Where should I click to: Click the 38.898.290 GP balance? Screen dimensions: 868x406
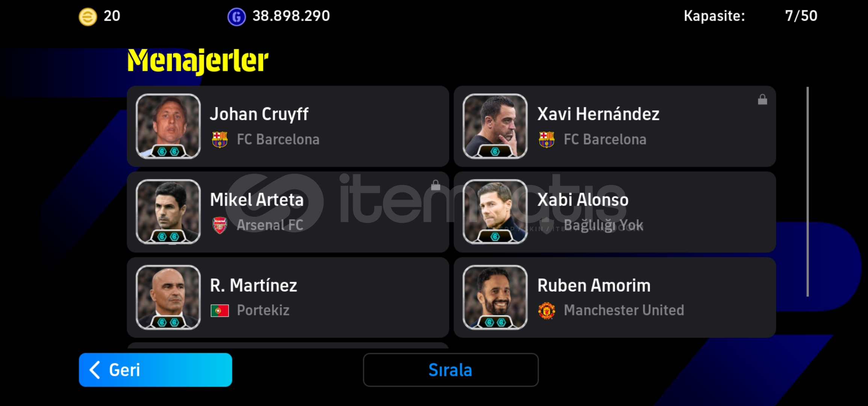tap(291, 16)
